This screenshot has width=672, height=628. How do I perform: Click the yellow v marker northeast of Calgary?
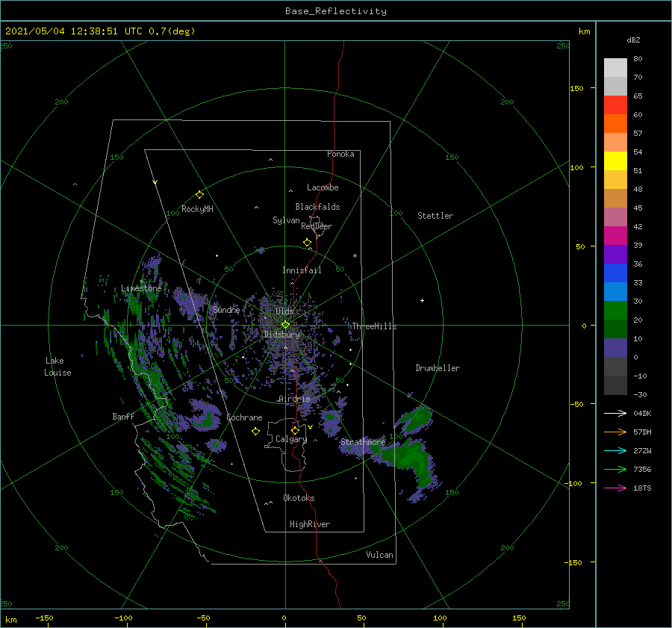pos(310,427)
